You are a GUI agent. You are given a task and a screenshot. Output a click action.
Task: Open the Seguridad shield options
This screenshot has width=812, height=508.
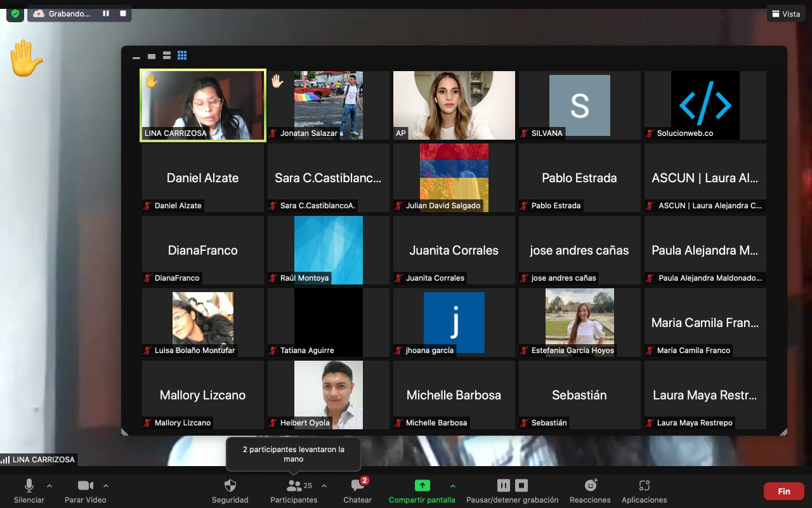[x=230, y=491]
